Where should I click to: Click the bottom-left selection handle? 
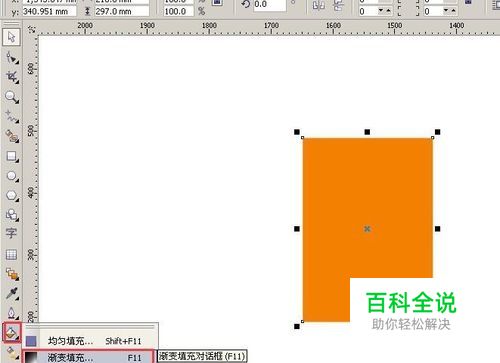pos(297,326)
